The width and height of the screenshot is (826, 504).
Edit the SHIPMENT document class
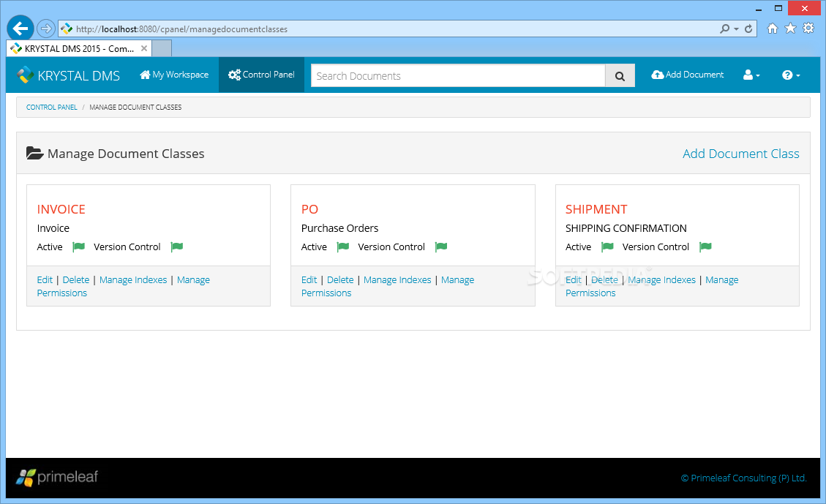coord(574,279)
